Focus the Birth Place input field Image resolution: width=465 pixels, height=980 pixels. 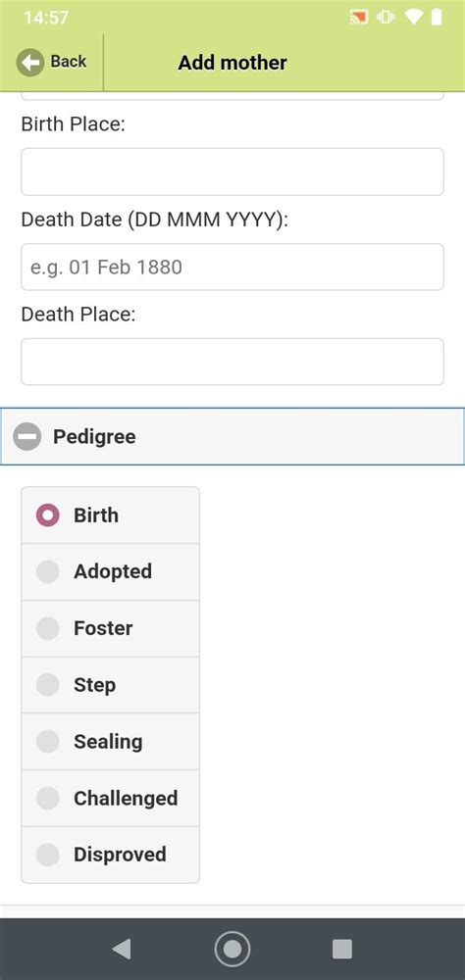[x=232, y=171]
